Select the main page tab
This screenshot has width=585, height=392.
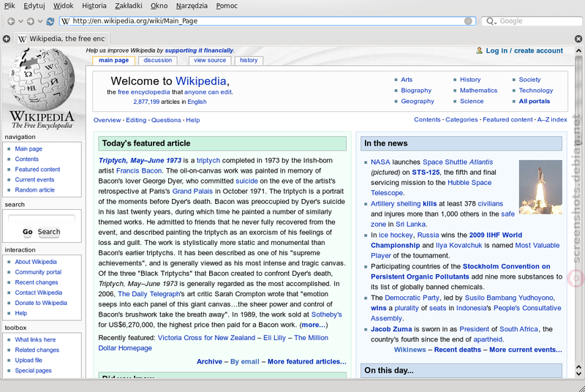pyautogui.click(x=114, y=61)
